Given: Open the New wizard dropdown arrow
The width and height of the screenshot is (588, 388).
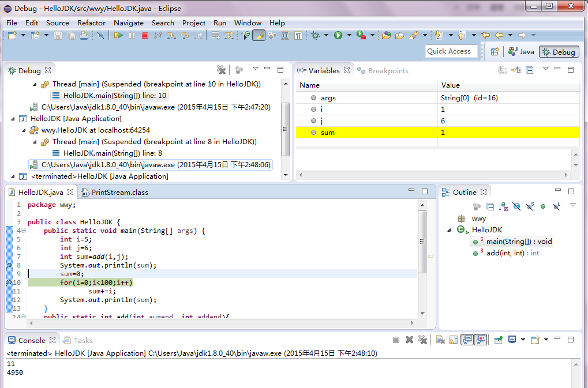Looking at the screenshot, I should (x=23, y=35).
